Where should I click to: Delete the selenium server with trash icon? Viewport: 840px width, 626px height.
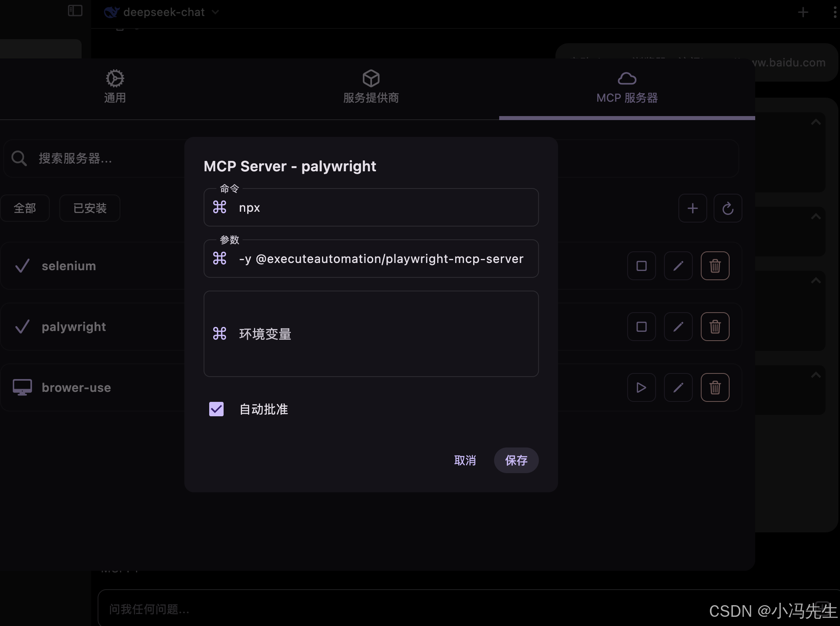click(x=715, y=266)
